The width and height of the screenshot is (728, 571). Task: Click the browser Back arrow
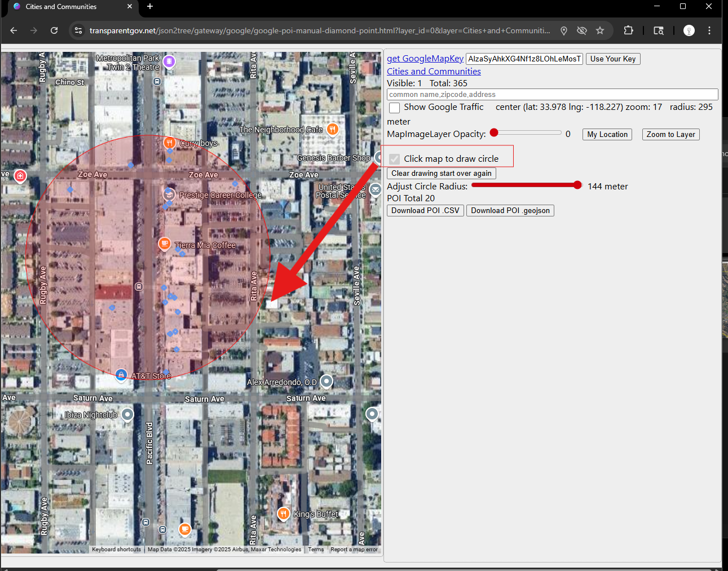pyautogui.click(x=14, y=30)
